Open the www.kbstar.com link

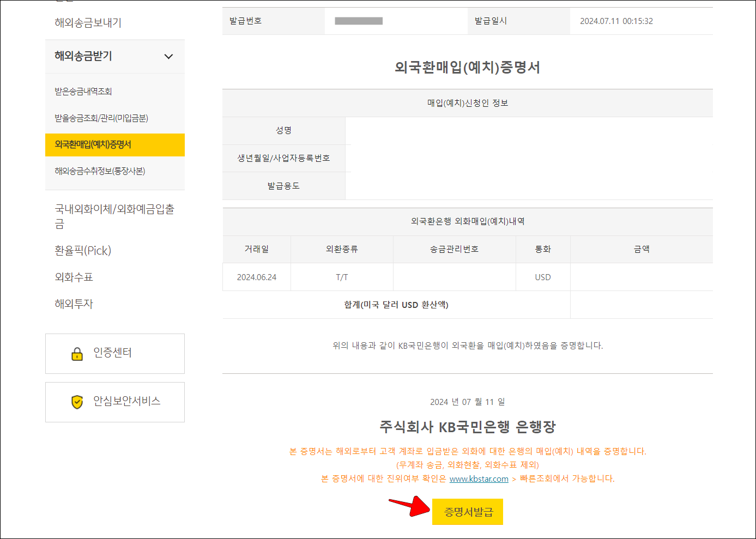(479, 479)
